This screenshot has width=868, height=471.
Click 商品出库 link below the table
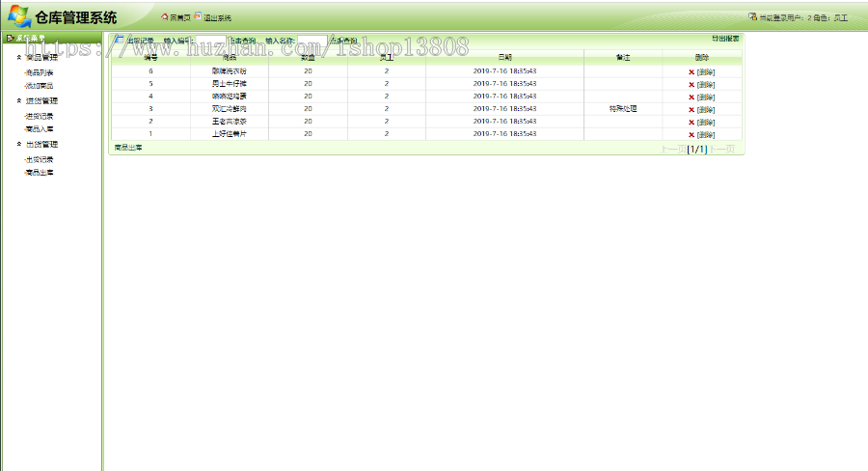click(x=128, y=148)
